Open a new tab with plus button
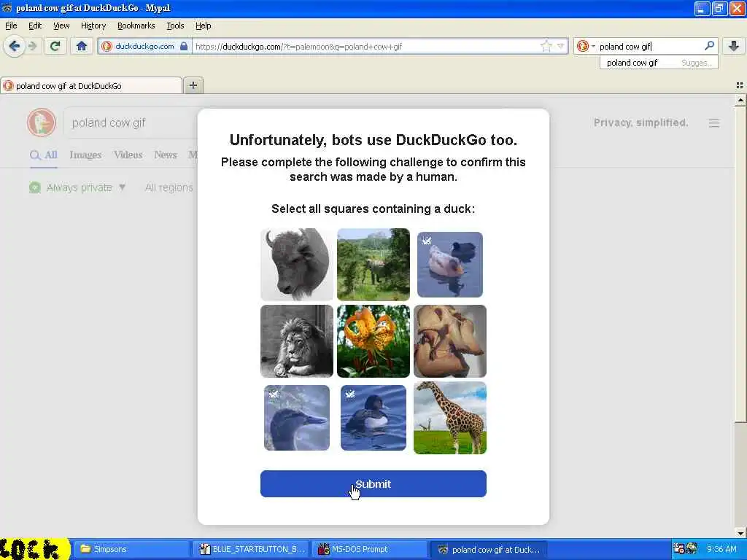Image resolution: width=747 pixels, height=560 pixels. (193, 85)
